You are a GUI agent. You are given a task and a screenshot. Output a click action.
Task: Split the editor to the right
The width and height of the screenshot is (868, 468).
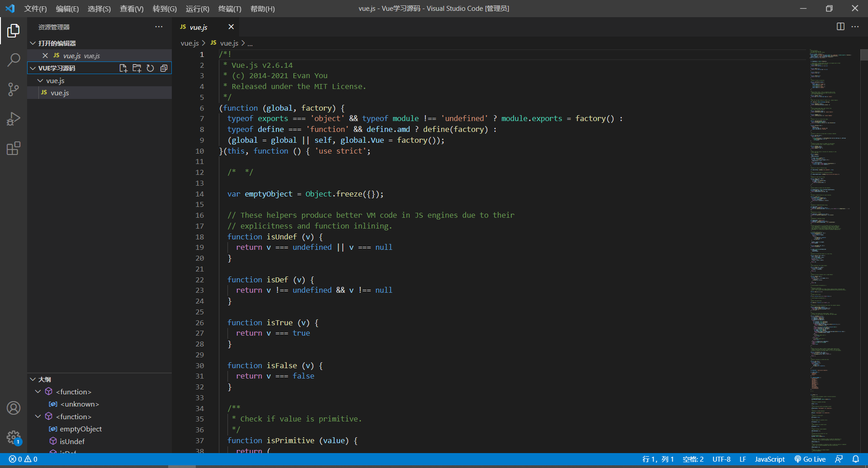click(840, 27)
